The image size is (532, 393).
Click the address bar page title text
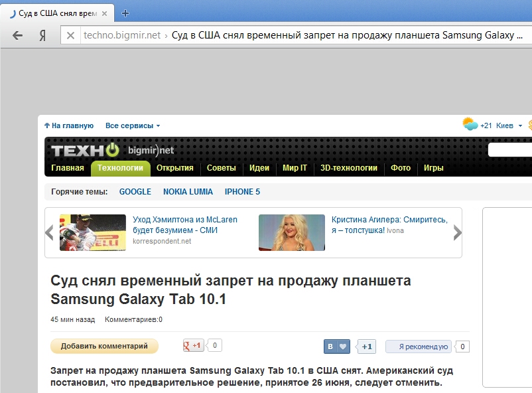pos(347,35)
